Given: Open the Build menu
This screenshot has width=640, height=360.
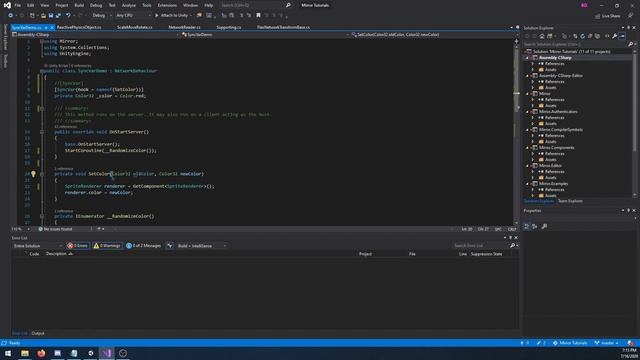Looking at the screenshot, I should coord(79,5).
